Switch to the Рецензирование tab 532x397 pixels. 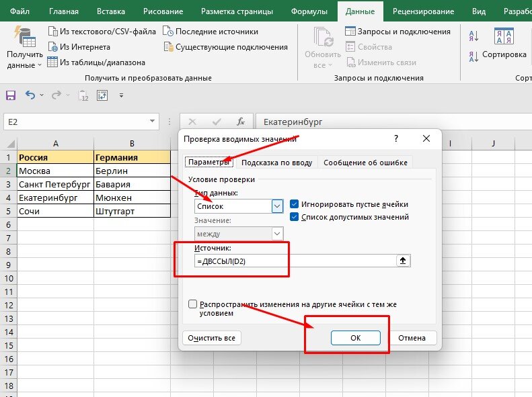(x=423, y=11)
